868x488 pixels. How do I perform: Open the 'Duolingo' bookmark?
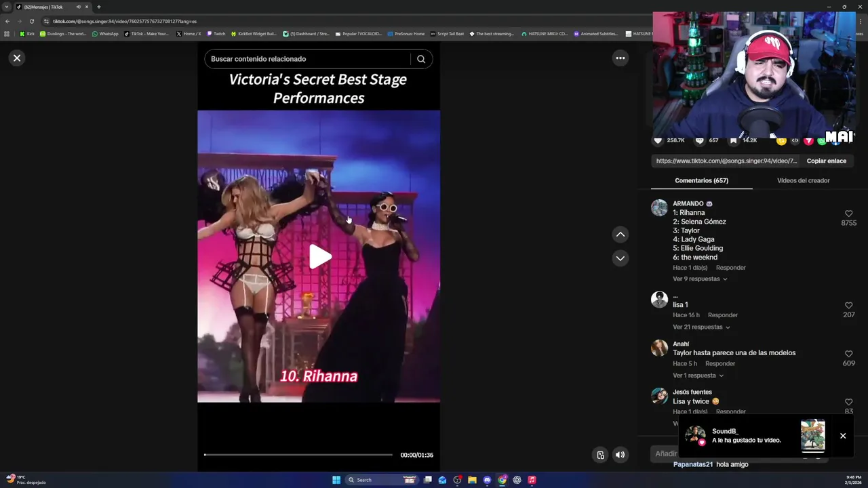point(63,34)
